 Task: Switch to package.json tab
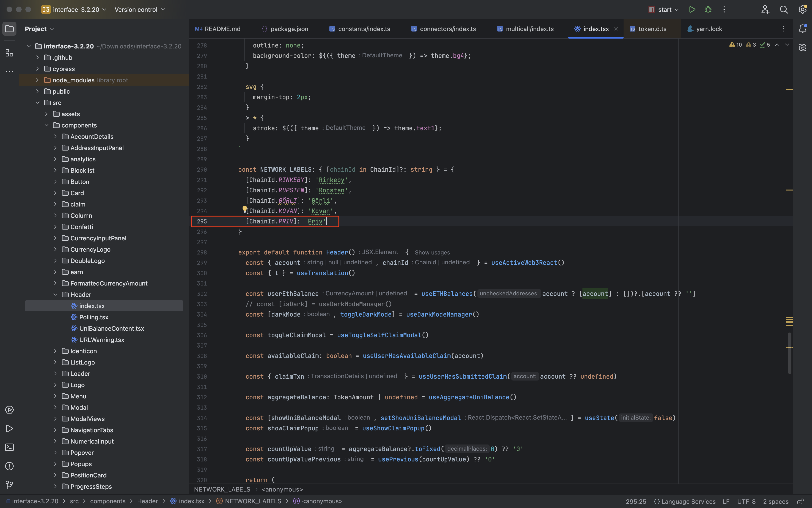pos(285,29)
